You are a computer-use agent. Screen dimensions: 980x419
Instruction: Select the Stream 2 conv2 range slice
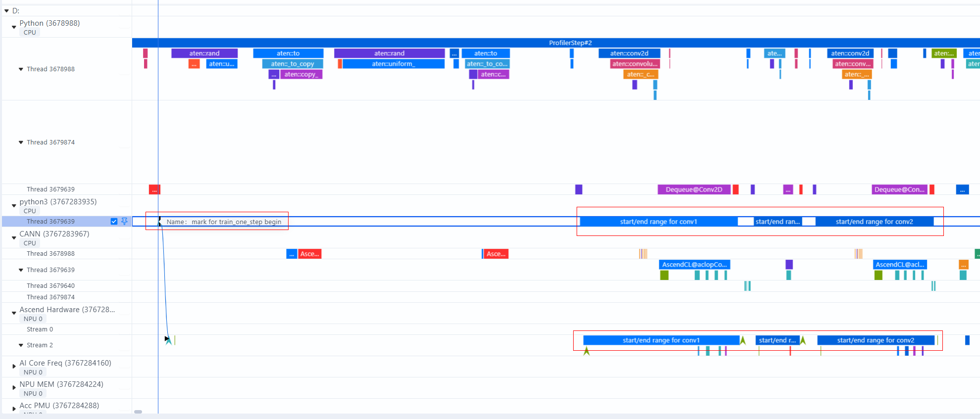[876, 340]
